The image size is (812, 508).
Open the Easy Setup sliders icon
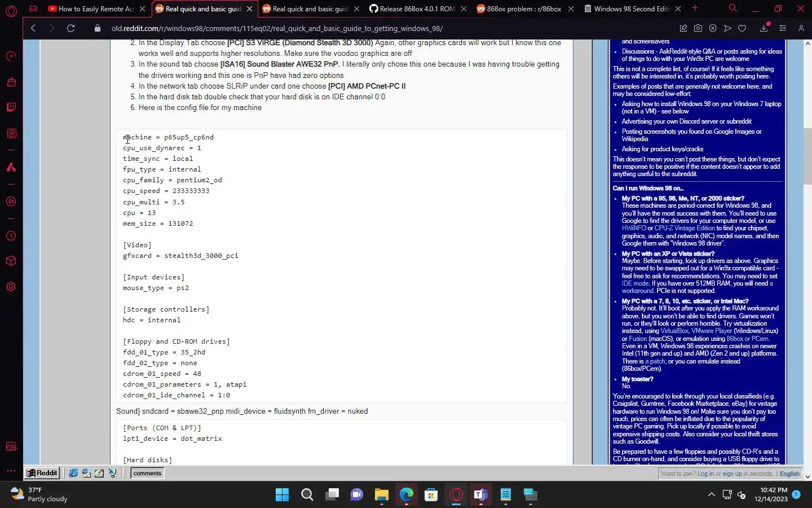coord(783,28)
